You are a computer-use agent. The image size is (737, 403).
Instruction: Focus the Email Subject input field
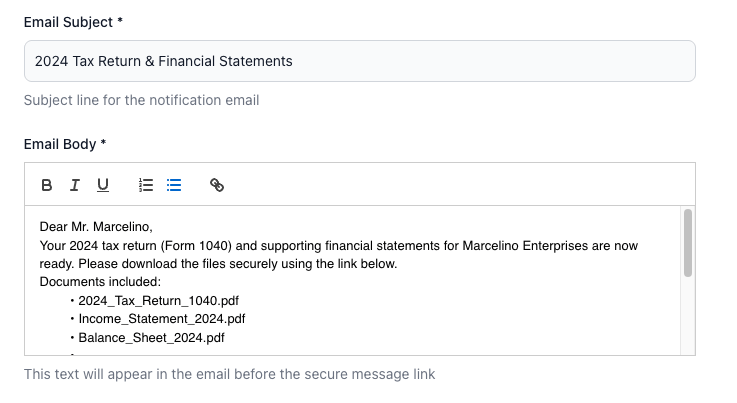pyautogui.click(x=359, y=61)
